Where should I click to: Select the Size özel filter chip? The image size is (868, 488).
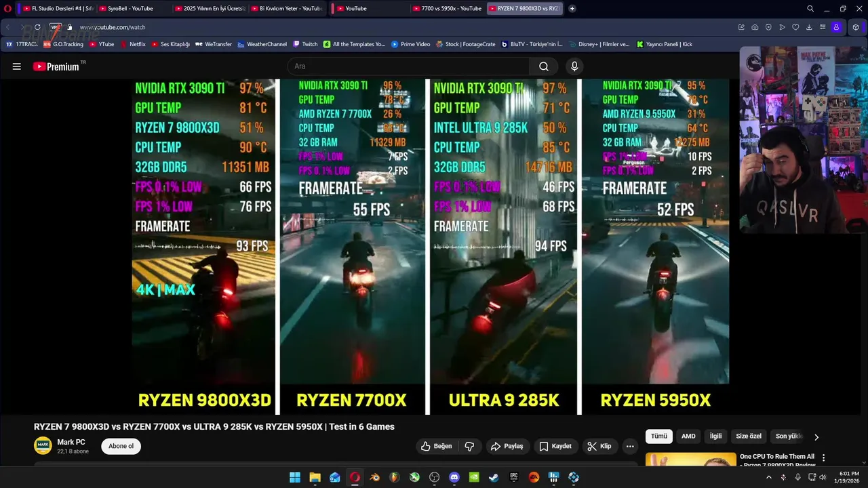(x=749, y=436)
